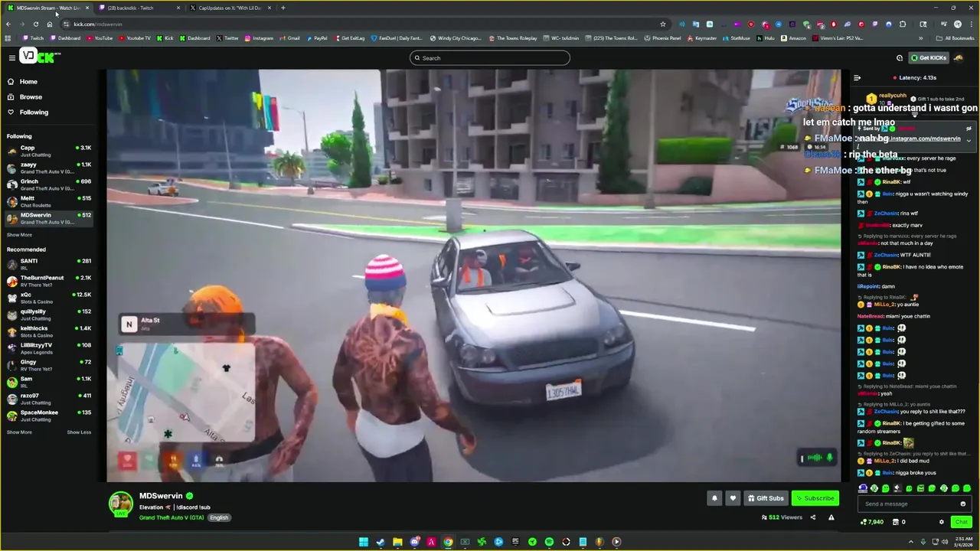Click the Gift Subs button
The height and width of the screenshot is (551, 980).
coord(766,498)
